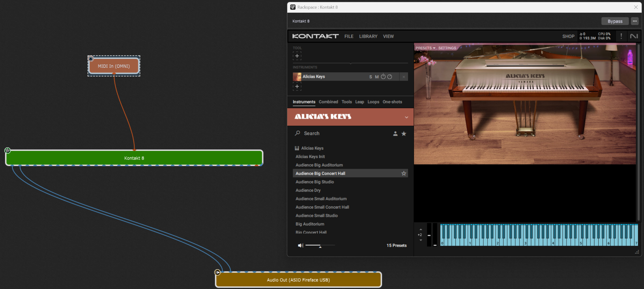
Task: Filter presets by user content icon
Action: pos(395,133)
